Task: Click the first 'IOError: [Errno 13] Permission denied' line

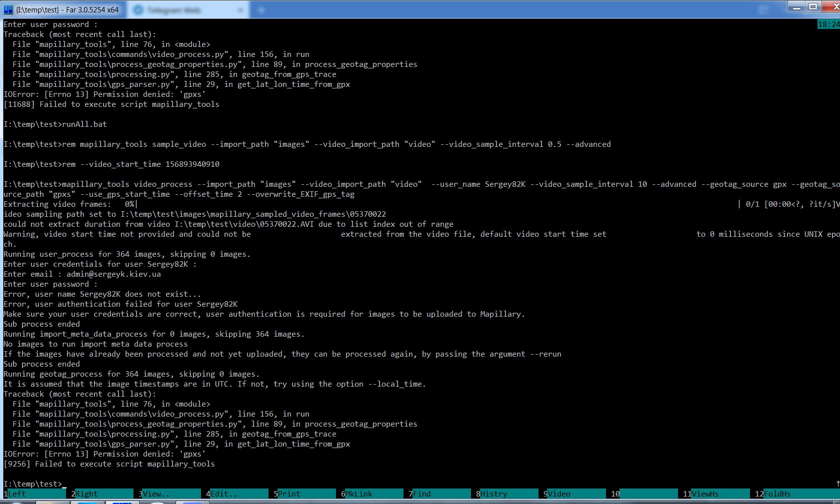Action: click(x=104, y=94)
